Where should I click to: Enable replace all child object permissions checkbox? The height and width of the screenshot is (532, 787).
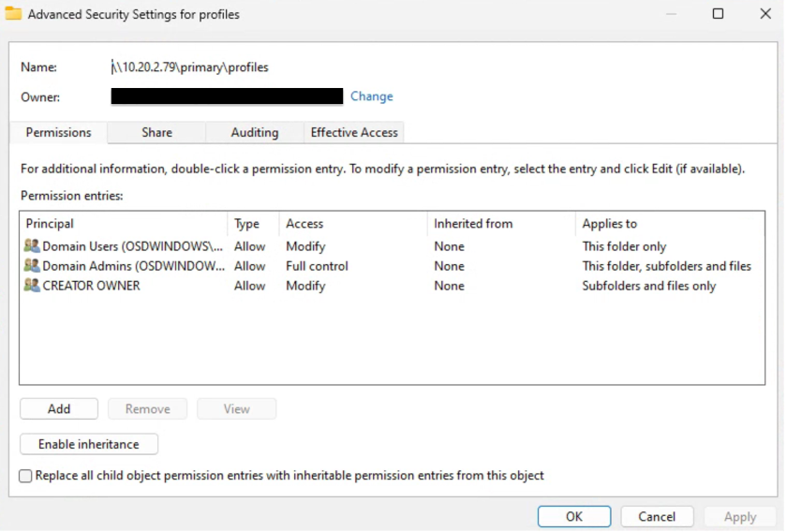(26, 476)
